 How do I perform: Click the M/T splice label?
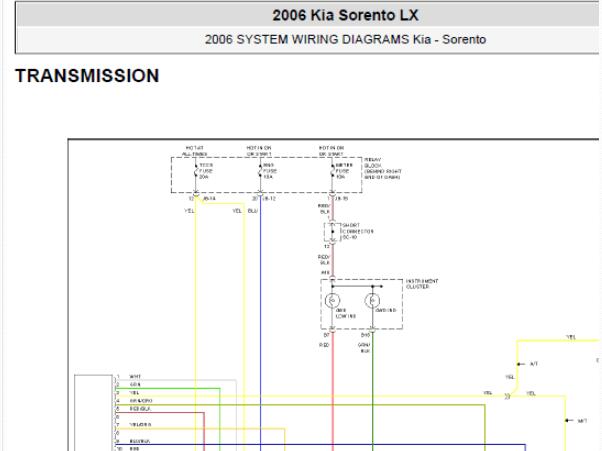pos(582,421)
